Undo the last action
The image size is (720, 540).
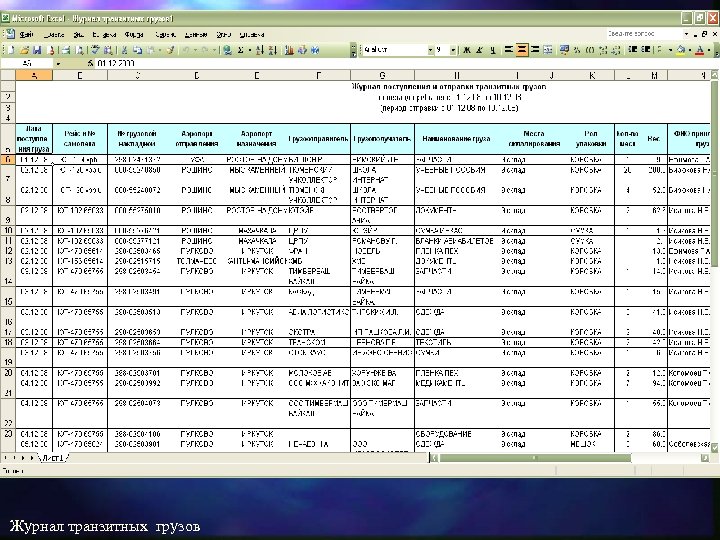click(x=186, y=50)
